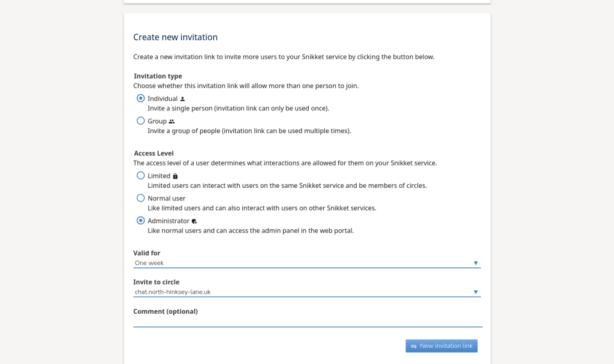Pick the Normal user radio button

(141, 198)
